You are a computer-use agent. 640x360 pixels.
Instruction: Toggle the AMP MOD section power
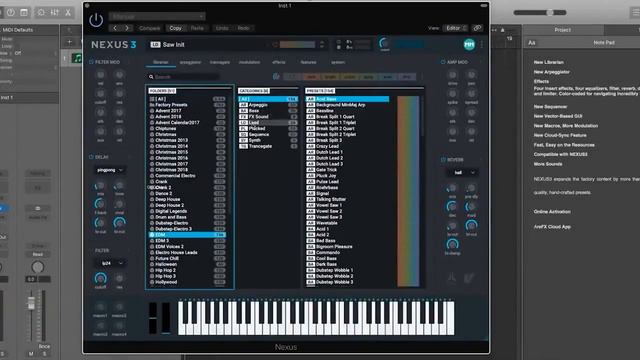tap(443, 62)
